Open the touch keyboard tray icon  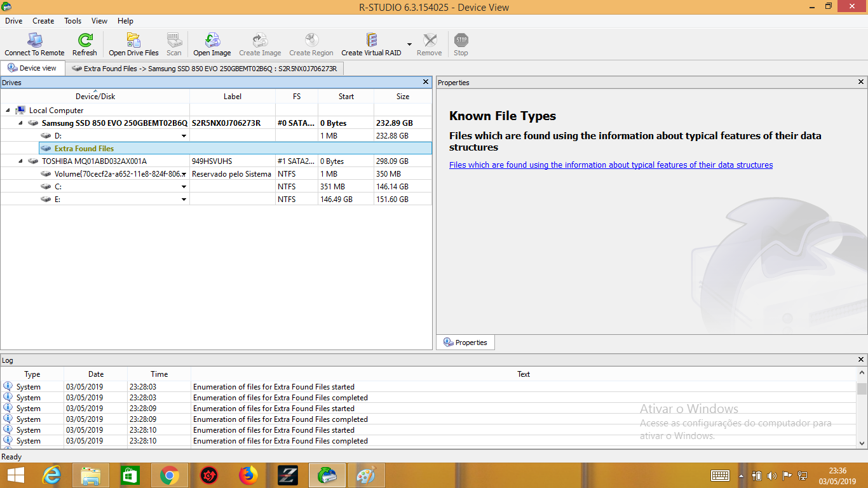coord(720,475)
